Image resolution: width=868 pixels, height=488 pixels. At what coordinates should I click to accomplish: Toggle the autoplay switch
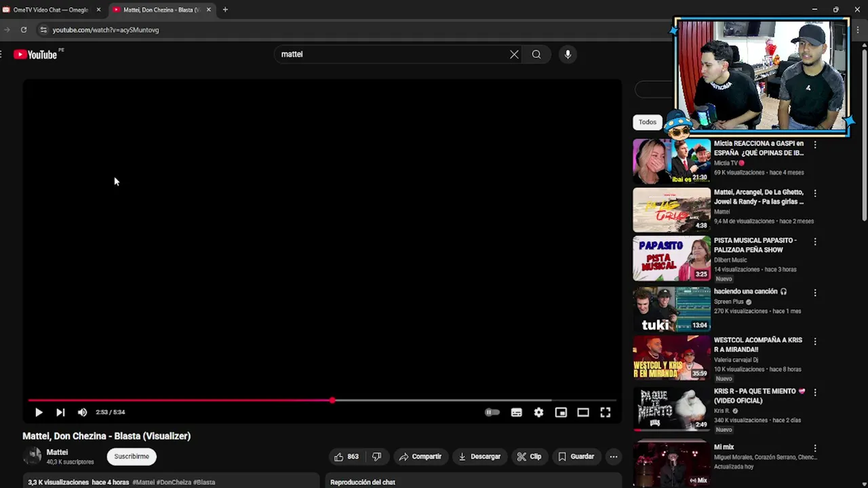click(492, 412)
